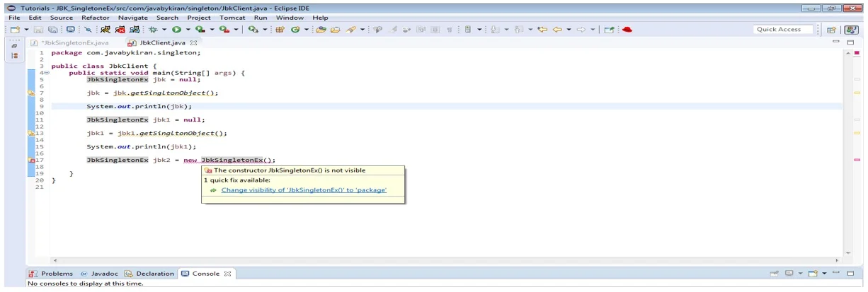868x292 pixels.
Task: Click the Save toolbar icon
Action: pyautogui.click(x=38, y=30)
